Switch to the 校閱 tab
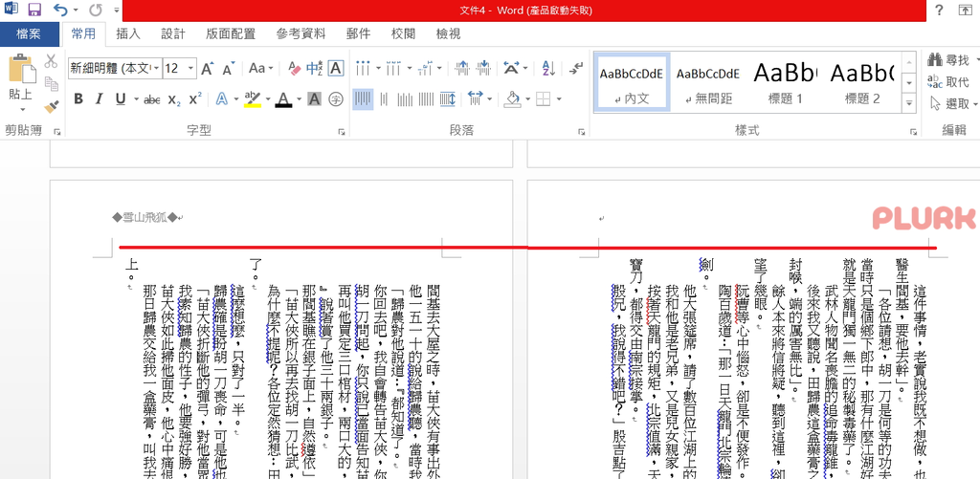Image resolution: width=980 pixels, height=479 pixels. tap(403, 33)
